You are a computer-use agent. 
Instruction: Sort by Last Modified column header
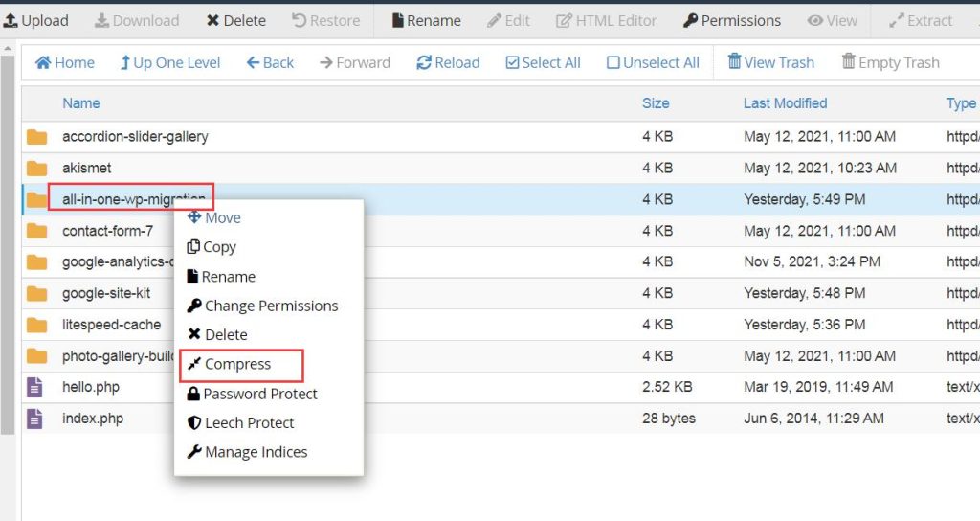click(785, 103)
